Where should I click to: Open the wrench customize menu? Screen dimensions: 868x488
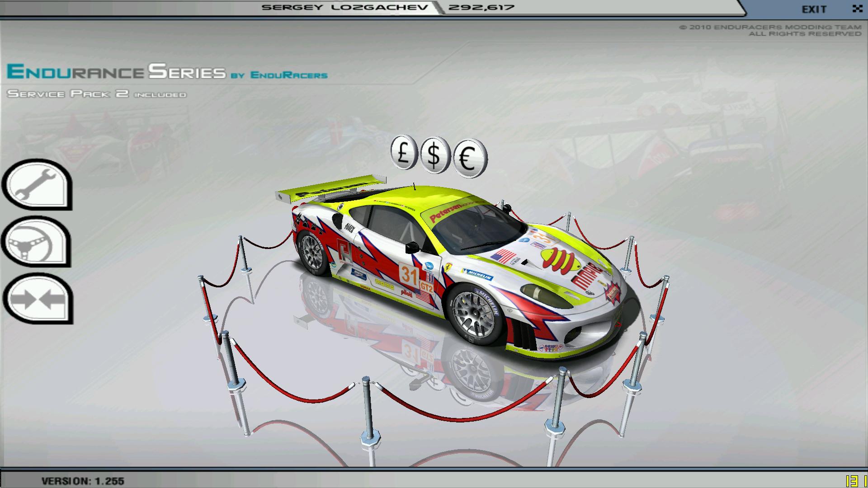coord(37,185)
